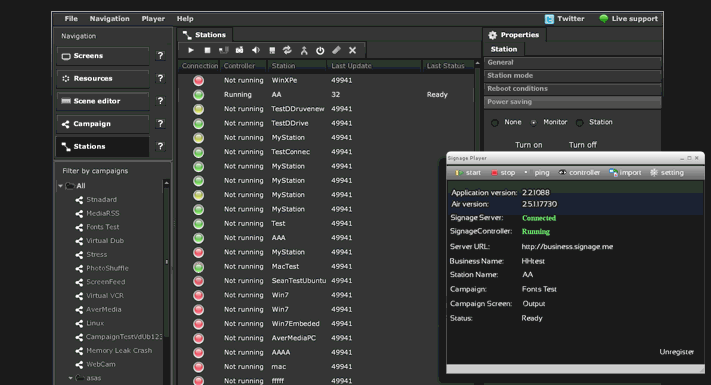
Task: Go to Resources in Navigation panel
Action: 103,78
